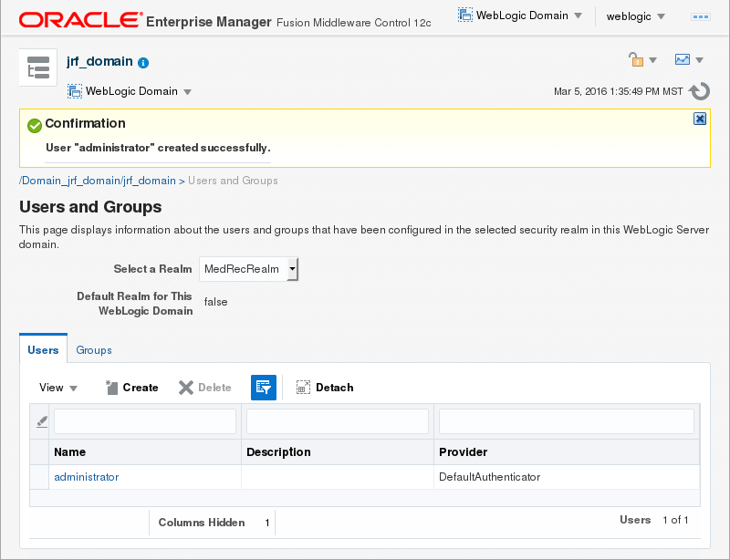Open the administrator user link
Screen dimensions: 730x560
87,477
